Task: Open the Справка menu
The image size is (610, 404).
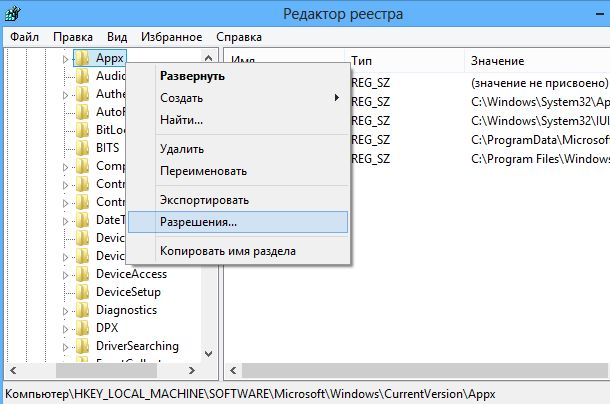Action: coord(239,37)
